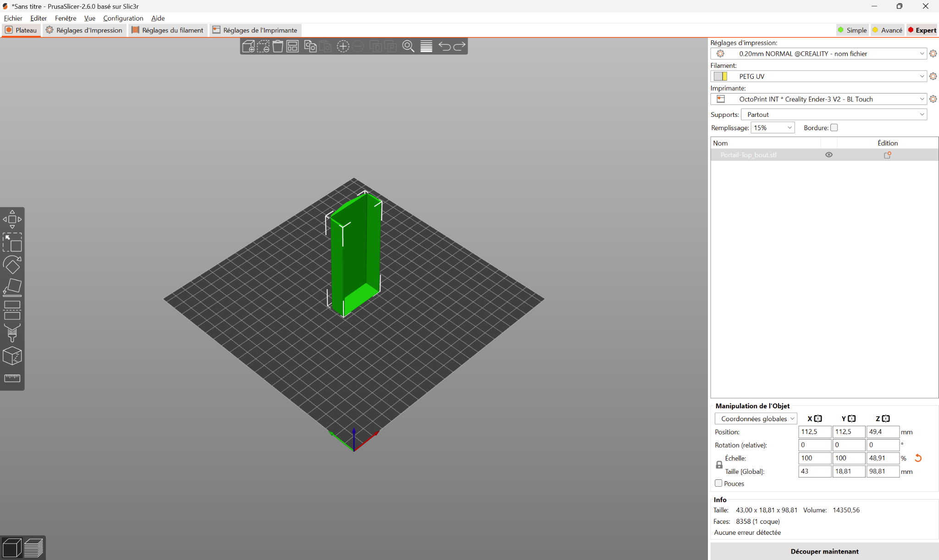Select the Rotate tool in left toolbar

(12, 265)
